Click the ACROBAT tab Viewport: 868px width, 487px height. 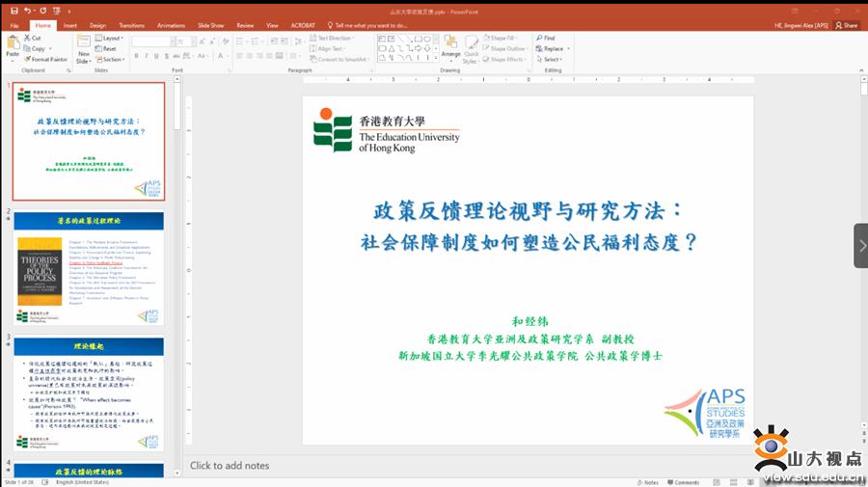[303, 25]
